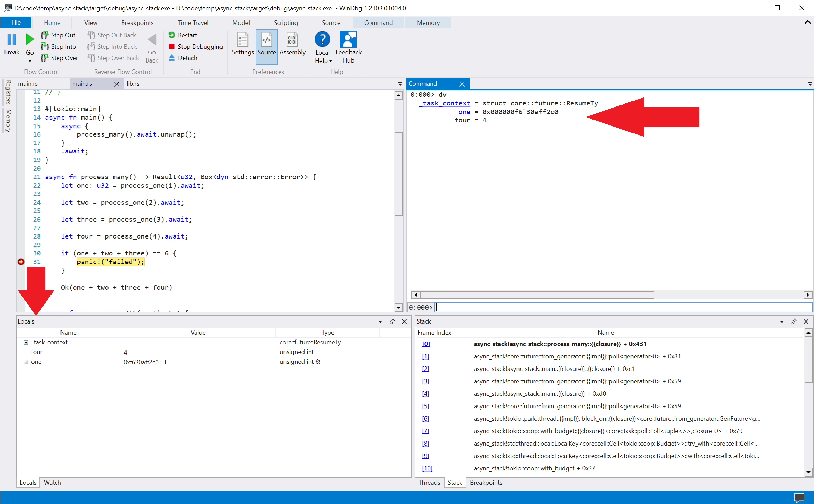Viewport: 814px width, 504px height.
Task: Open the Memory ribbon tab
Action: (428, 23)
